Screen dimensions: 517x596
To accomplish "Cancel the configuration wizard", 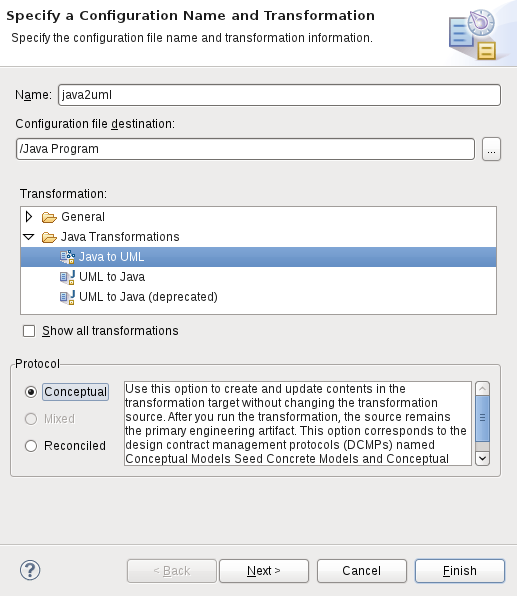I will tap(362, 571).
